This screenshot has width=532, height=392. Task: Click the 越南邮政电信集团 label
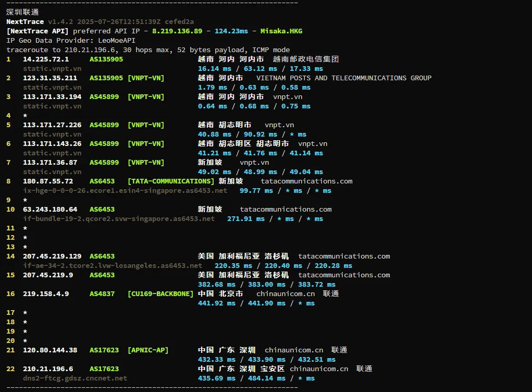pos(306,59)
